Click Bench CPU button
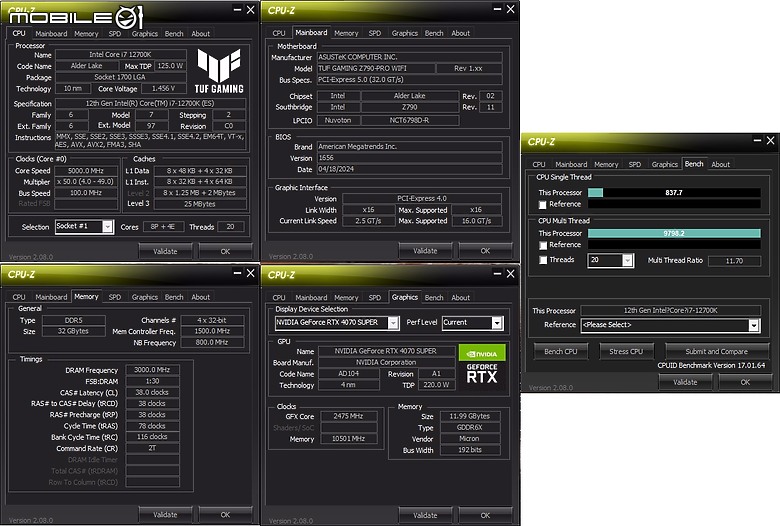 561,351
